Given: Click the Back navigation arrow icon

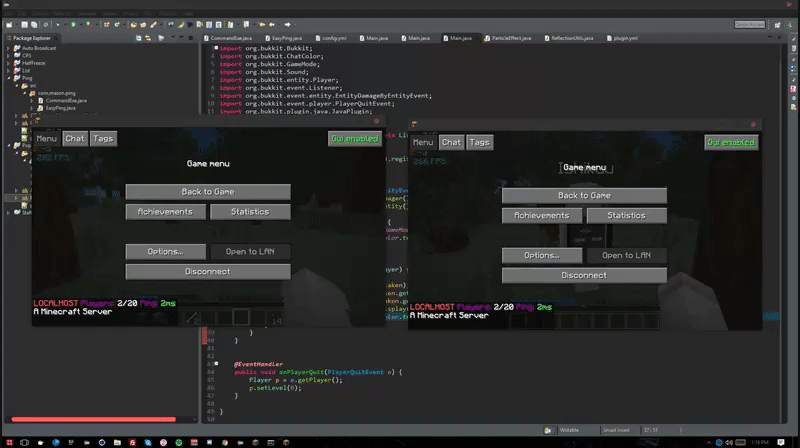Looking at the screenshot, I should [x=272, y=24].
